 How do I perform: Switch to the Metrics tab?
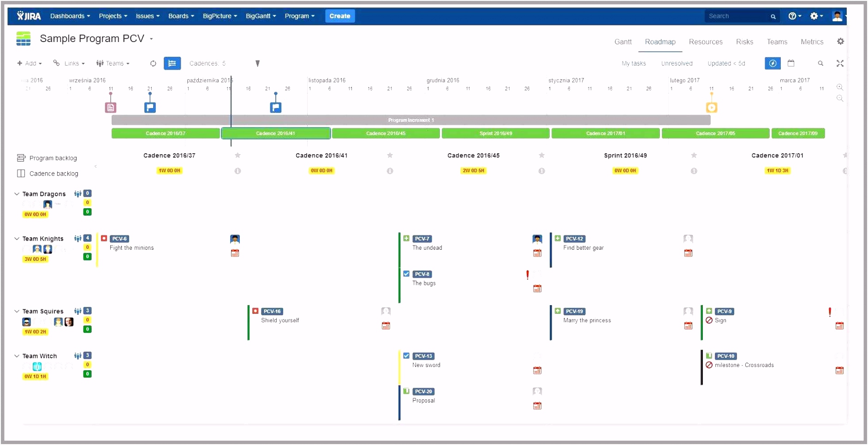tap(812, 42)
